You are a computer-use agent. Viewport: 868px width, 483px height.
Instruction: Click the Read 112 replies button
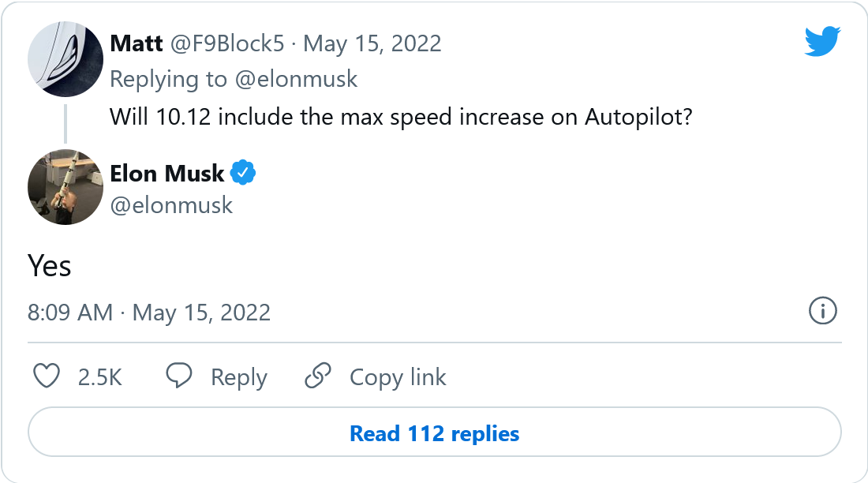[x=434, y=433]
